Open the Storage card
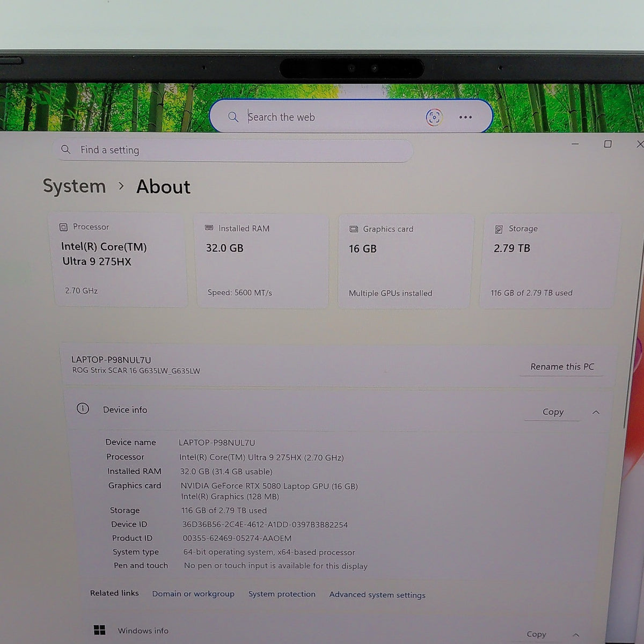The image size is (644, 644). tap(550, 262)
